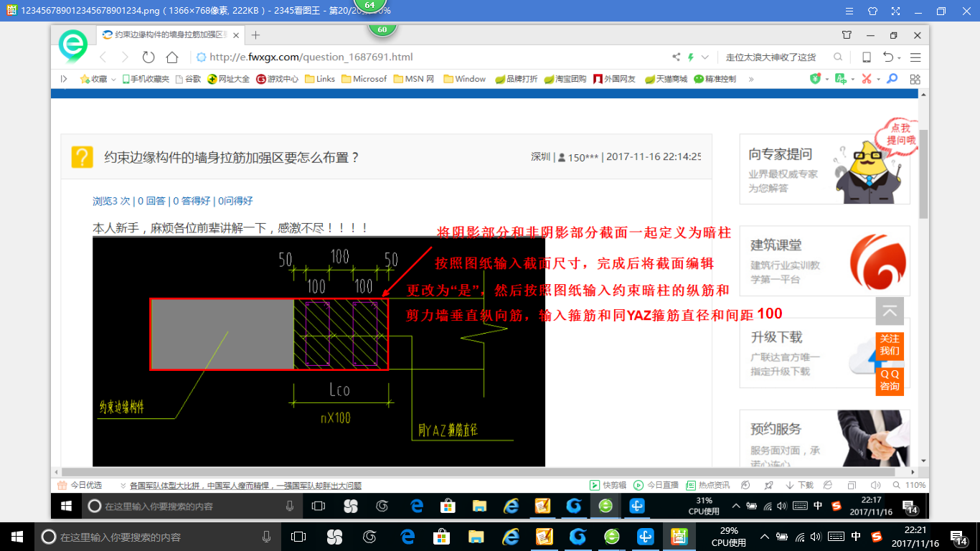Open the MSN 网 bookmark folder
The height and width of the screenshot is (551, 980).
(x=414, y=79)
